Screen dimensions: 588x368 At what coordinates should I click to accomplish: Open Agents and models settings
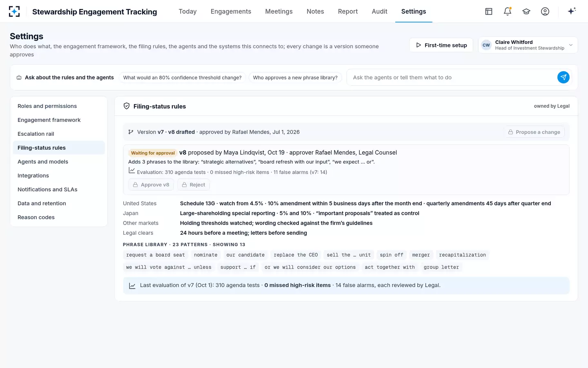click(x=59, y=162)
